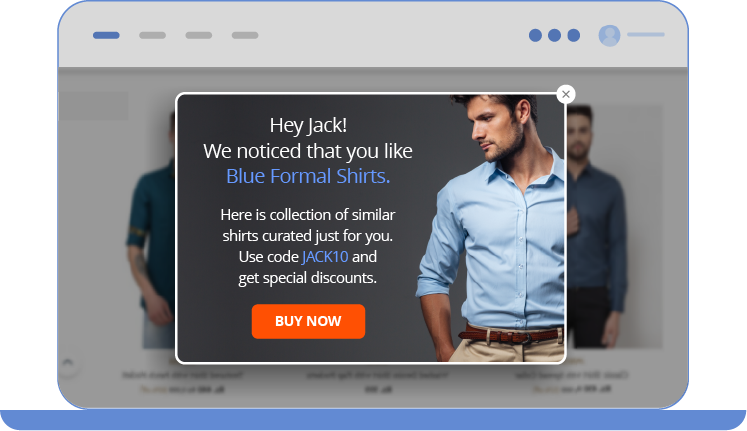Open the fourth gray navigation menu item
747x431 pixels.
point(245,35)
